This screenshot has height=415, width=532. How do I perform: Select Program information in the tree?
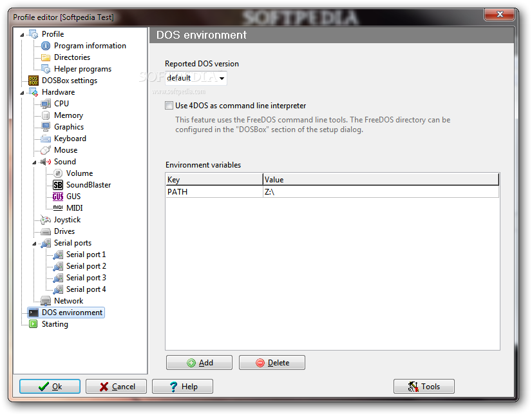(90, 46)
